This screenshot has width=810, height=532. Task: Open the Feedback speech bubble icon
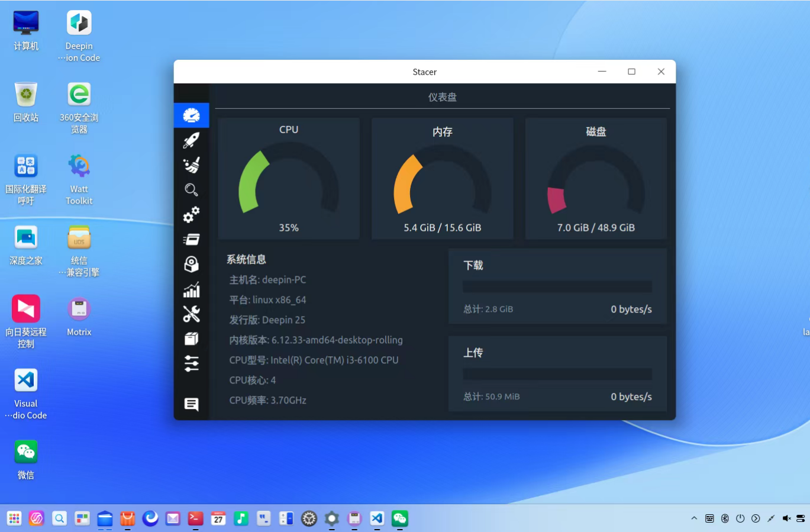[x=191, y=404]
